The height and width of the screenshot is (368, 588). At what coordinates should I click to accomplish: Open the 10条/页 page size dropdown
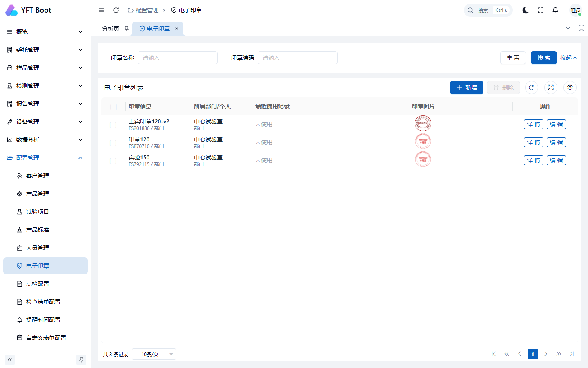coord(154,354)
